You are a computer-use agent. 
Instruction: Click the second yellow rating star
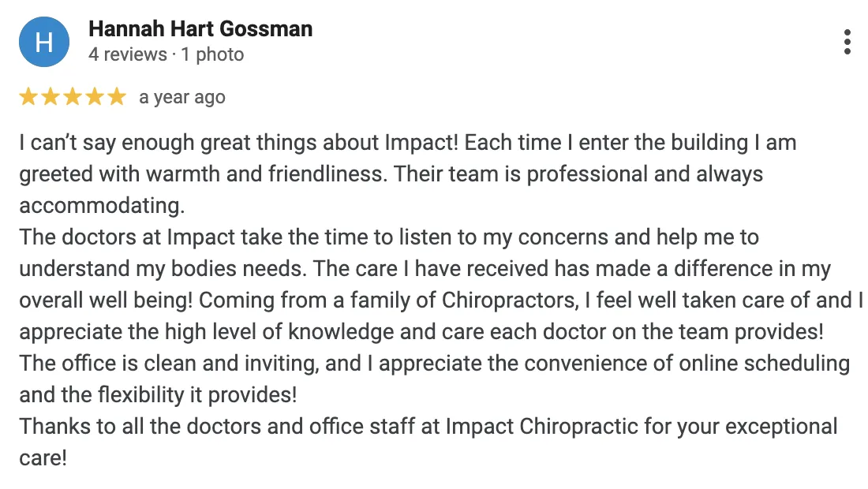pos(51,97)
